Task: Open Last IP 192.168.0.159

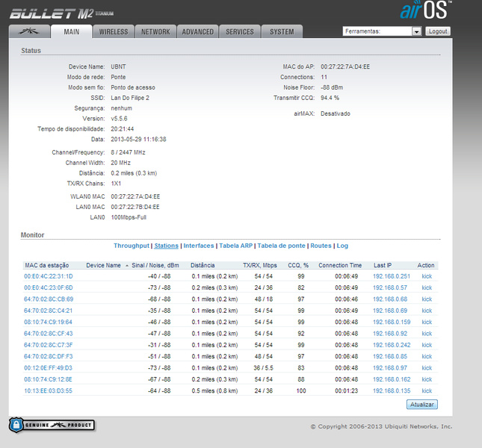Action: pyautogui.click(x=392, y=322)
